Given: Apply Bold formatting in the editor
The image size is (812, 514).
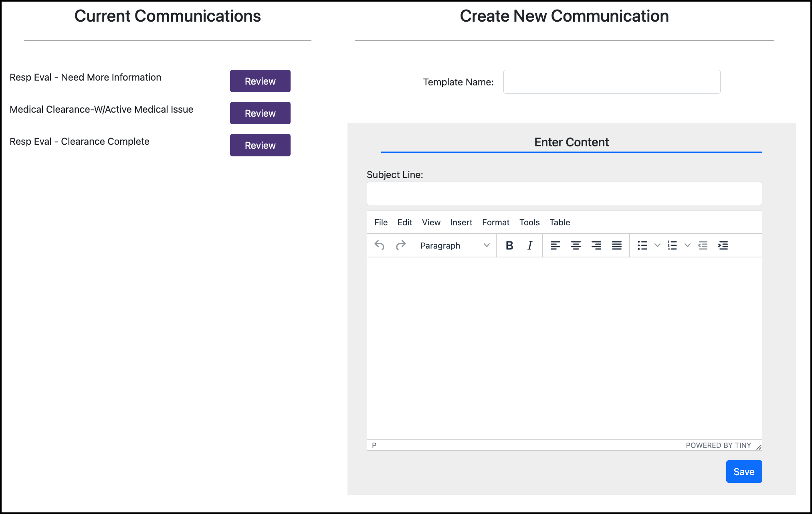Looking at the screenshot, I should 509,245.
